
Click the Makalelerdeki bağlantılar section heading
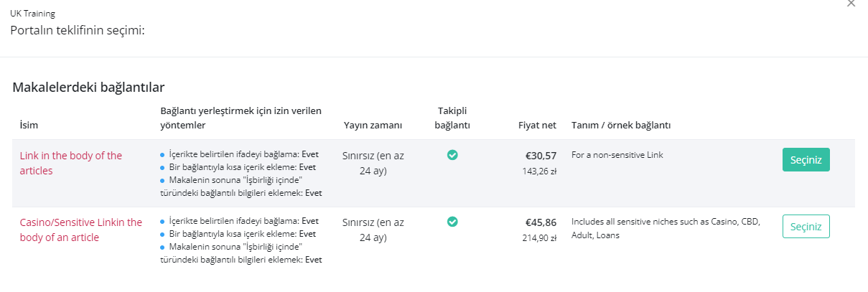(89, 88)
